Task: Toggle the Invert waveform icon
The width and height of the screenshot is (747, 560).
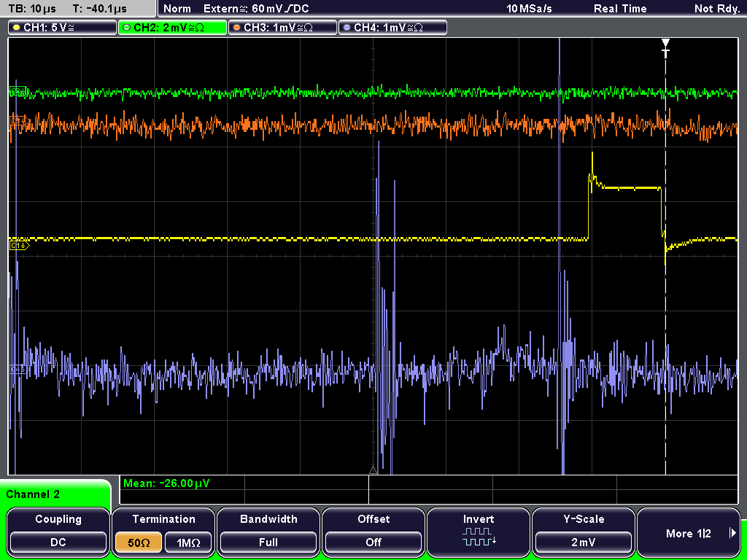Action: [479, 536]
